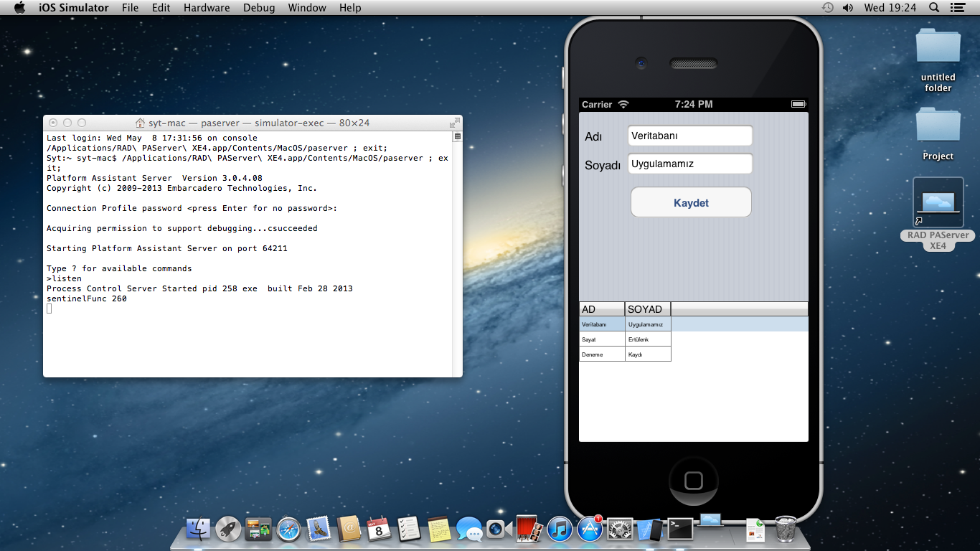The height and width of the screenshot is (551, 980).
Task: Select the Uygulamamız cell in the grid
Action: tap(648, 324)
